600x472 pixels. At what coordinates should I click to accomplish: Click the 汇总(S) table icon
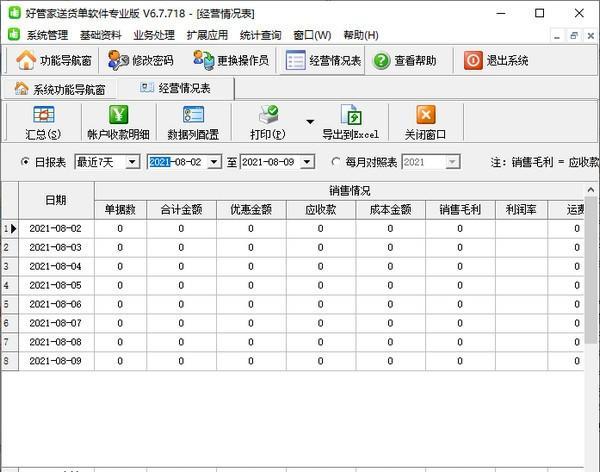click(x=44, y=115)
